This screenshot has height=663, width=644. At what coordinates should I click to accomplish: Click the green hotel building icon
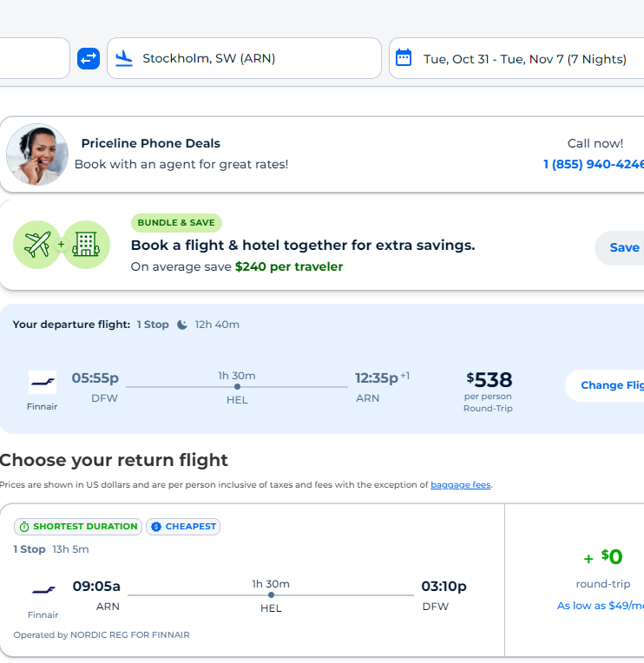click(86, 245)
